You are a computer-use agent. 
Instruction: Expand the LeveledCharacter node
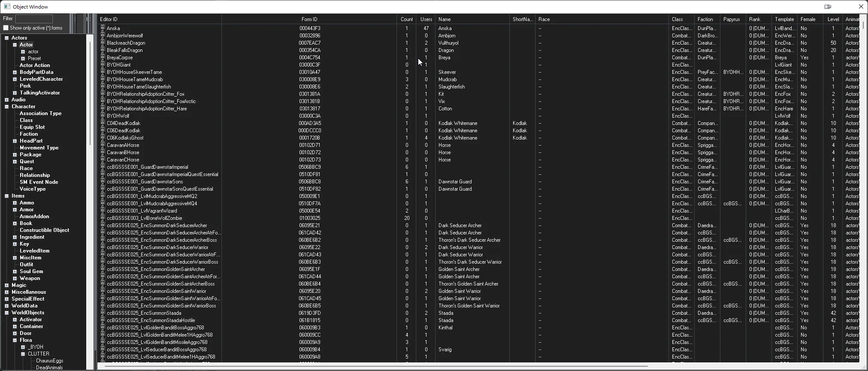coord(15,79)
